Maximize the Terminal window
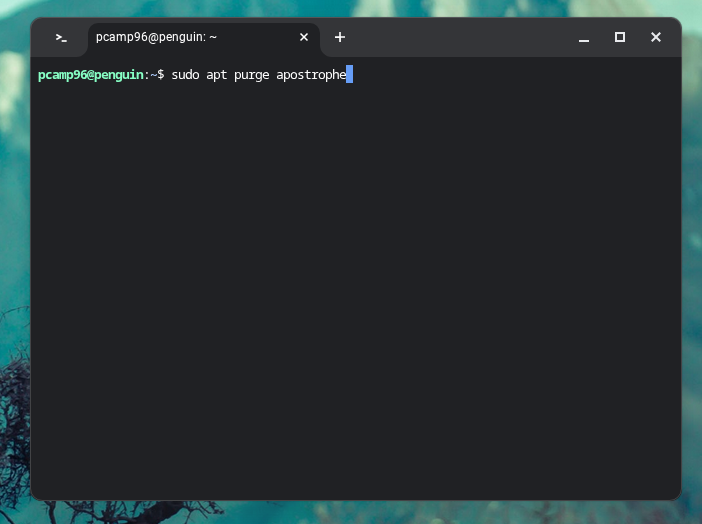The height and width of the screenshot is (524, 702). click(x=620, y=37)
